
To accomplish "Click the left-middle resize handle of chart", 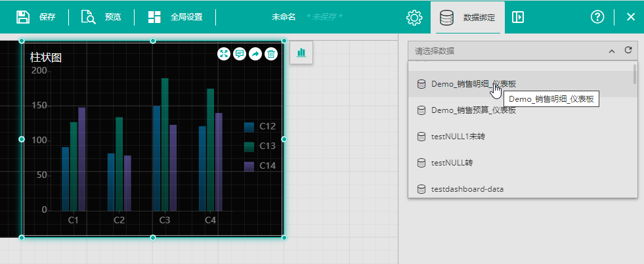I will (22, 139).
